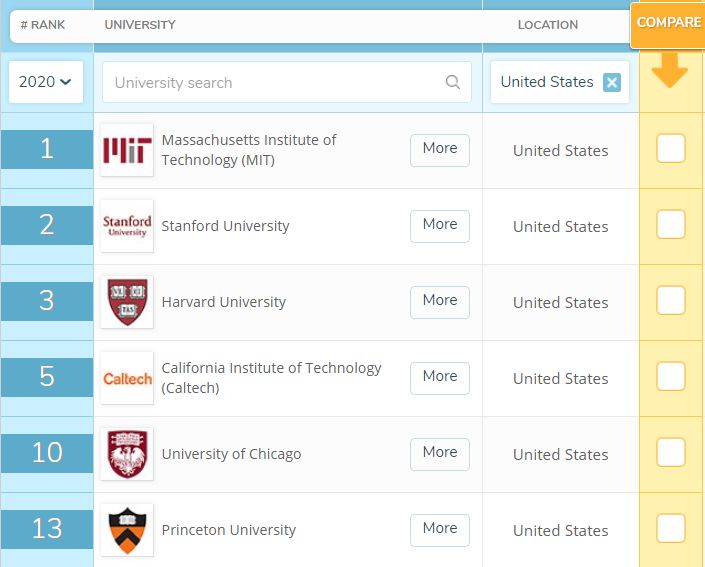The image size is (705, 567).
Task: Click the MIT logo icon
Action: [127, 150]
